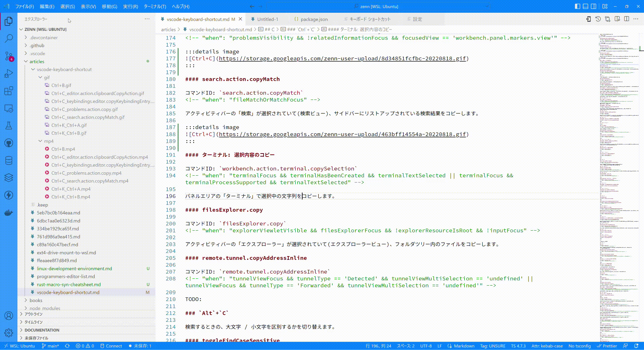Open changes compare icon in editor toolbar
The height and width of the screenshot is (350, 644).
(607, 19)
